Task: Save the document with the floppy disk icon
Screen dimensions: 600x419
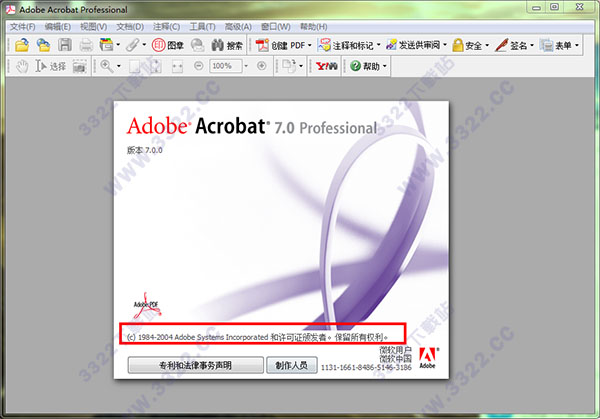Action: 65,45
